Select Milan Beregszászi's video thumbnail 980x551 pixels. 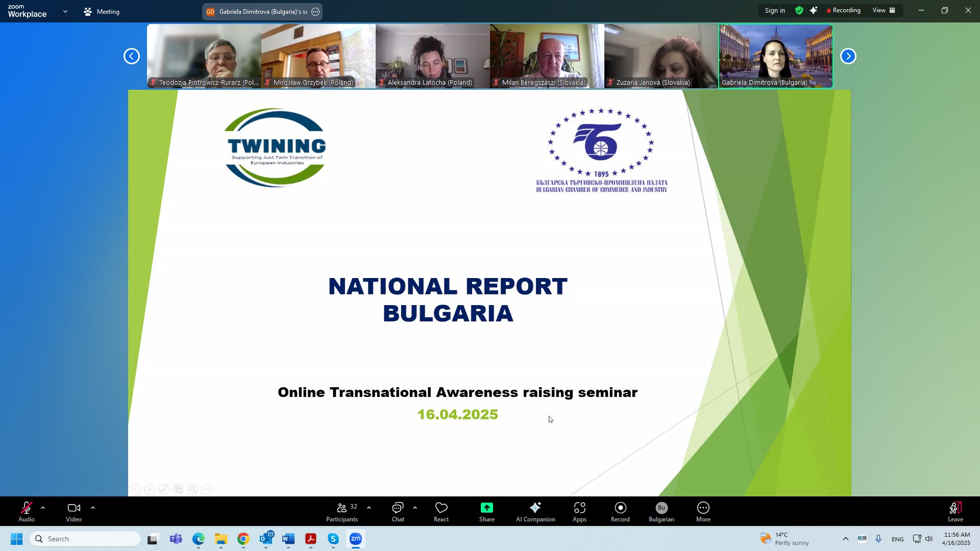point(547,56)
